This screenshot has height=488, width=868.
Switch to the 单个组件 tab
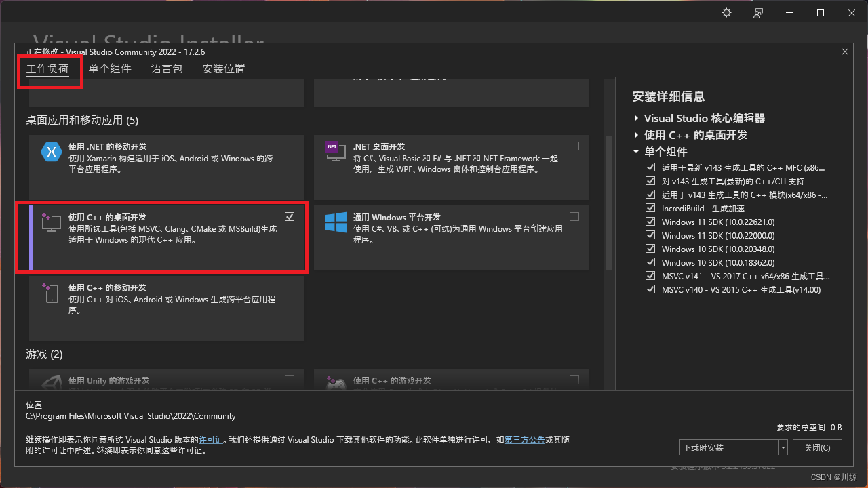(x=110, y=68)
